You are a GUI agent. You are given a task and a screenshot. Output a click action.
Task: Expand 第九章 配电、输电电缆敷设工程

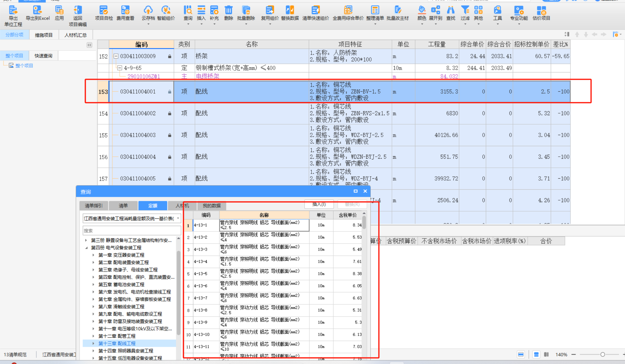coord(93,314)
